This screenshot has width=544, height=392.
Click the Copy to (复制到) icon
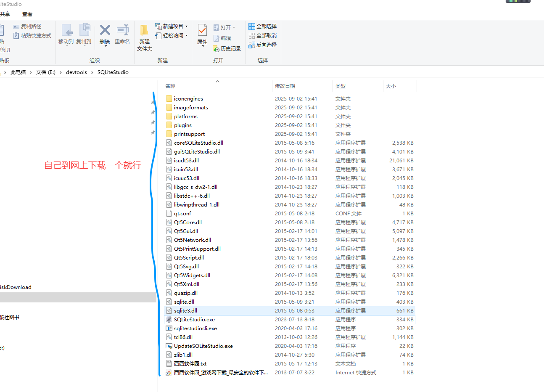84,30
